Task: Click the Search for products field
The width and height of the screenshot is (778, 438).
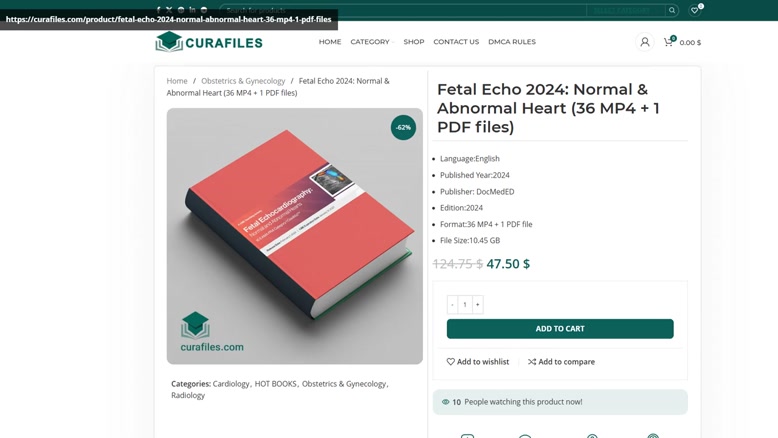Action: coord(403,10)
